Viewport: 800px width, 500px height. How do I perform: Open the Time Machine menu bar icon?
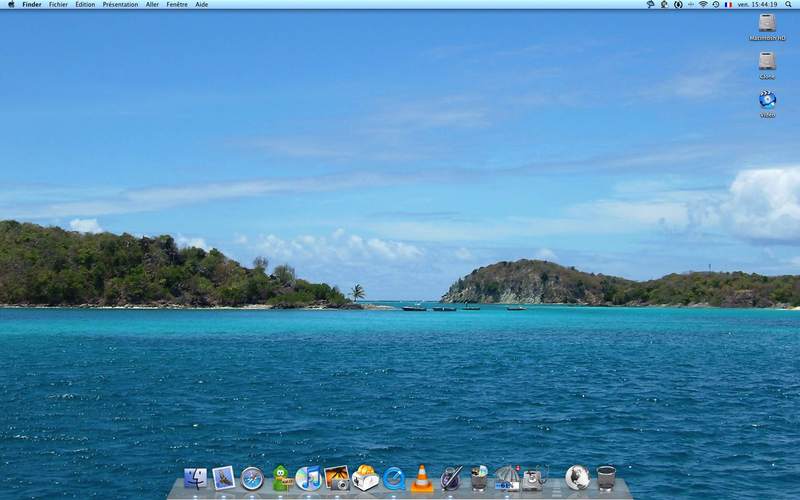pos(716,4)
